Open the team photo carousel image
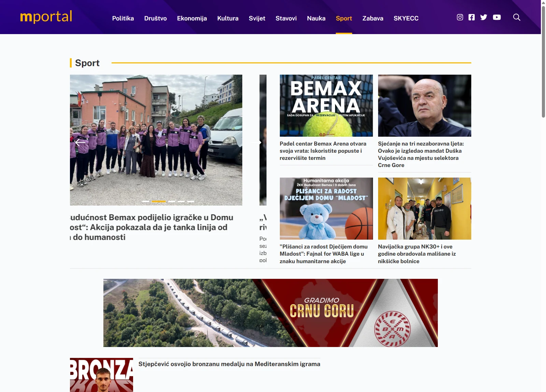 coord(156,140)
